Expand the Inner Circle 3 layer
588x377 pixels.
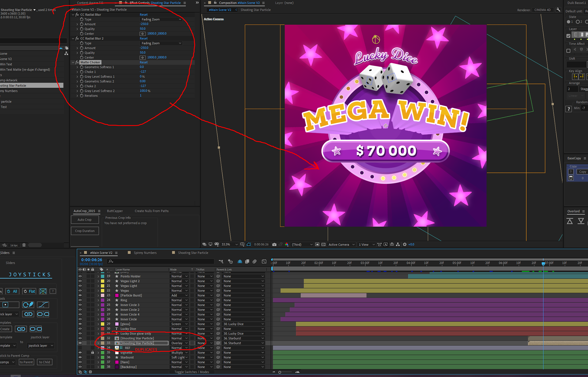click(x=98, y=305)
